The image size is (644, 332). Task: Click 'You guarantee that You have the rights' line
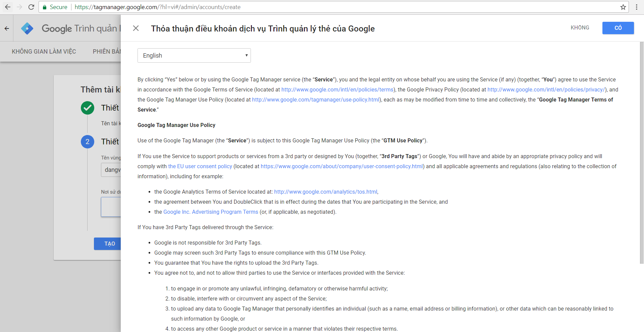(x=236, y=263)
